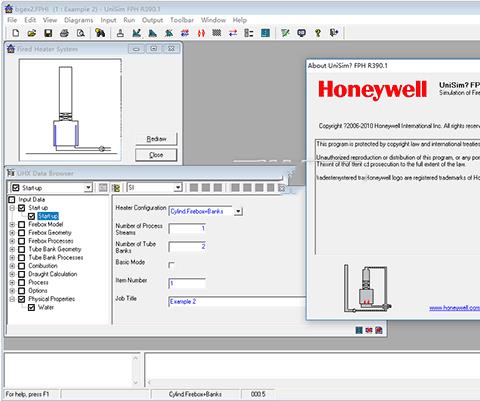Viewport: 480px width, 401px height.
Task: Click the Close button in Fired Heater System
Action: (156, 155)
